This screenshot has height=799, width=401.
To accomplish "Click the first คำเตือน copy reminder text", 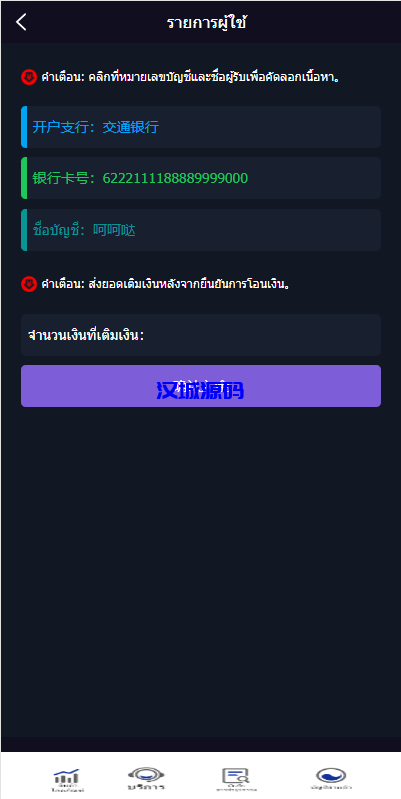I will coord(191,77).
